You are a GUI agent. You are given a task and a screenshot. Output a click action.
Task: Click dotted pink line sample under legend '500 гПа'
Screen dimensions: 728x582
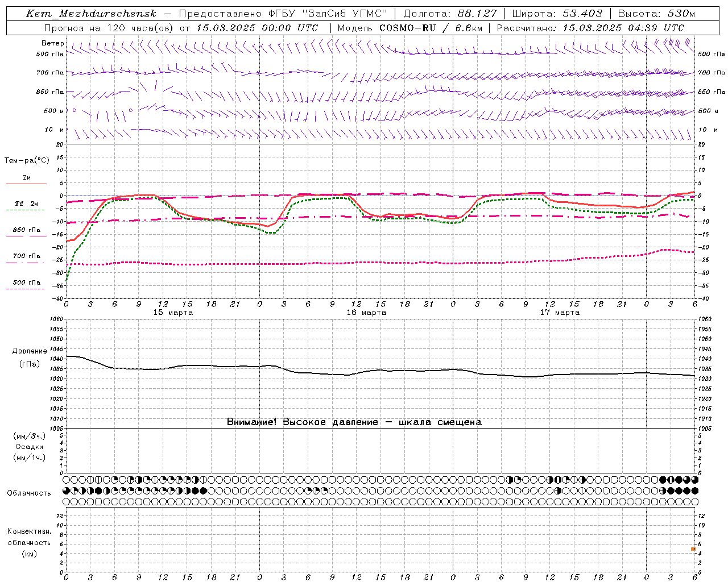pos(25,289)
